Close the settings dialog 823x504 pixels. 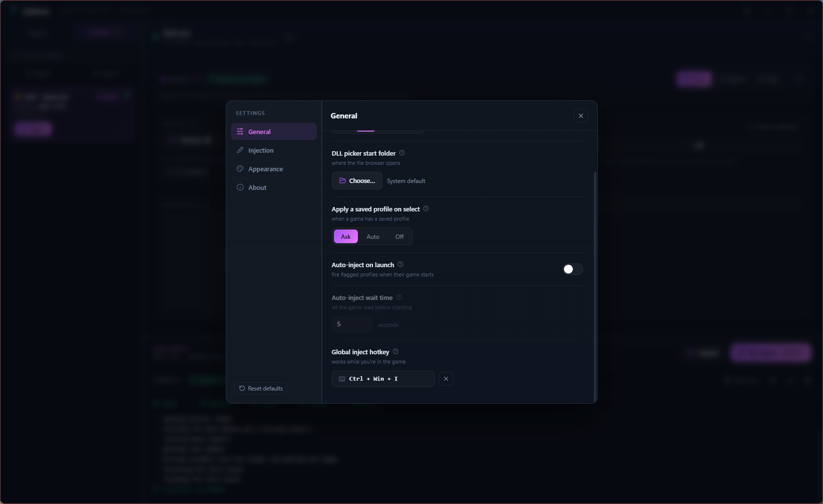pos(581,116)
